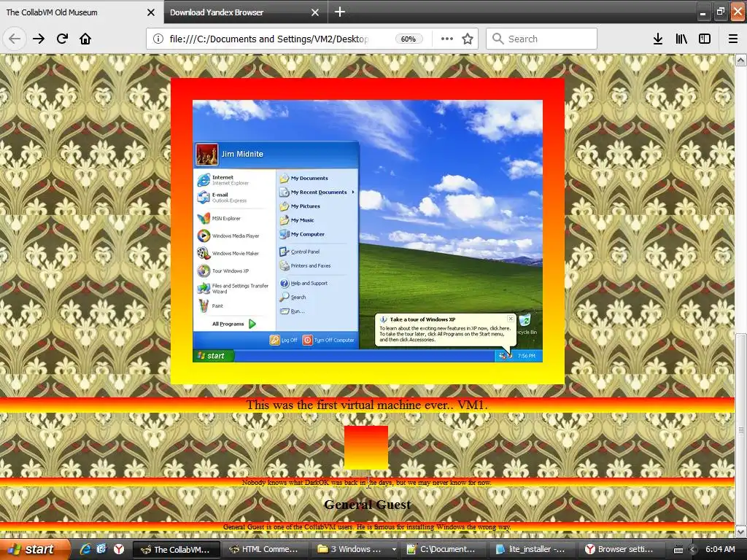
Task: Switch to HTML Comme... taskbar button
Action: click(x=264, y=550)
